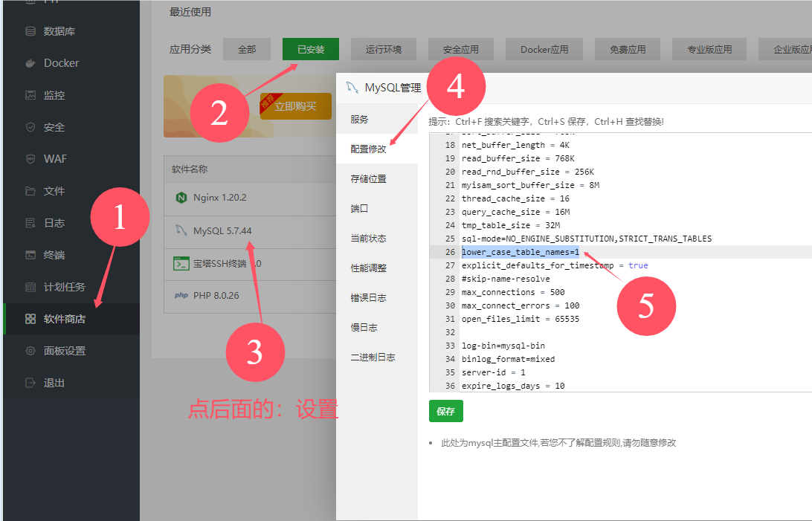Click the binlog_format=mixed config line
The image size is (812, 521).
pyautogui.click(x=508, y=359)
